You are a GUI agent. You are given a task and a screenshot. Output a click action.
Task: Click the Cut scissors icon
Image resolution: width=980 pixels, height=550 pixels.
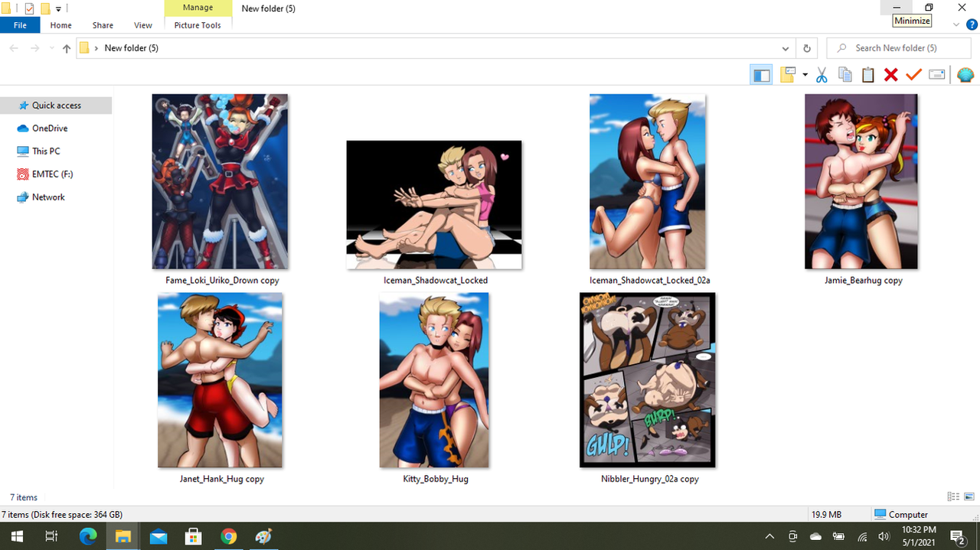[822, 75]
